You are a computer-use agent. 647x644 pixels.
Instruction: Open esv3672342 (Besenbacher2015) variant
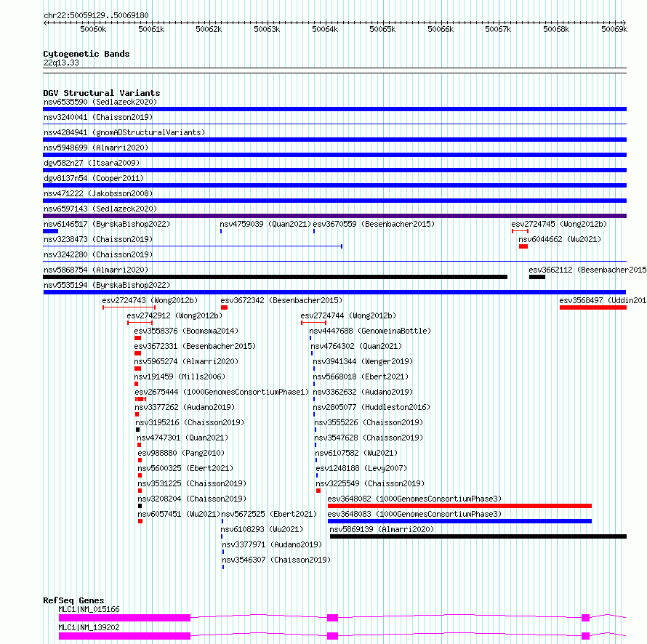[281, 300]
